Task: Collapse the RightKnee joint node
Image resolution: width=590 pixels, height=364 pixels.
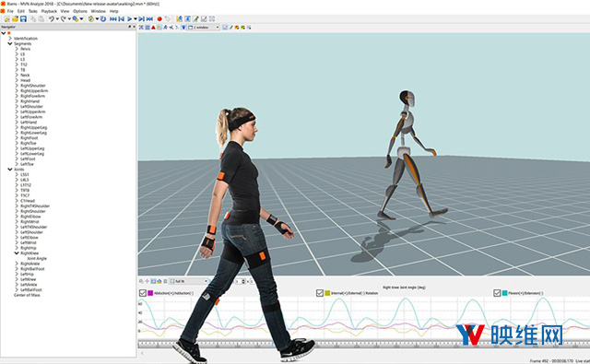Action: click(17, 253)
